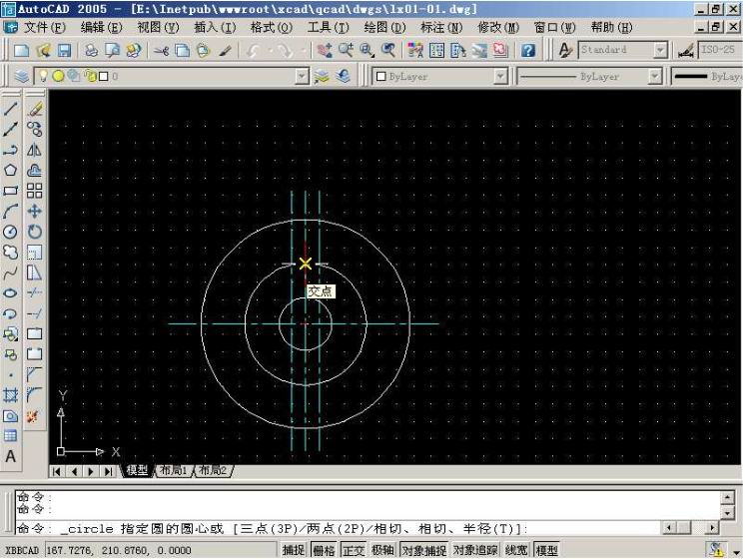
Task: Select the Trim tool
Action: point(34,292)
